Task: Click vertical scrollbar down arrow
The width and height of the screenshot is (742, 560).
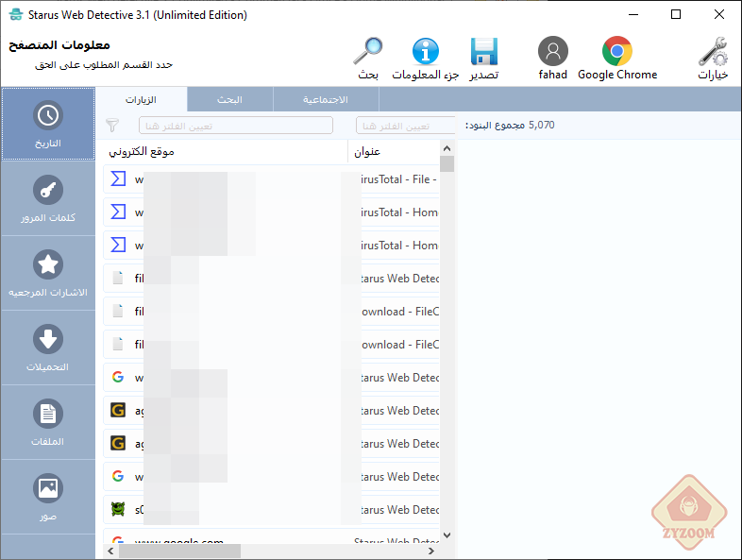Action: tap(447, 535)
